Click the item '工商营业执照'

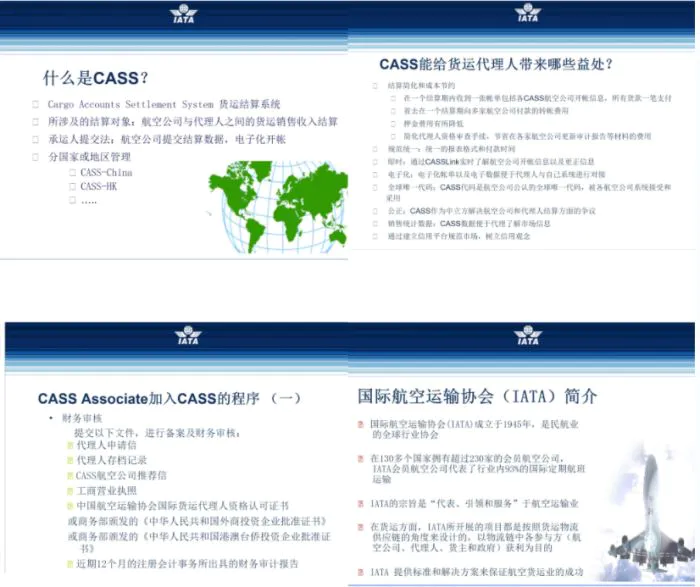106,491
